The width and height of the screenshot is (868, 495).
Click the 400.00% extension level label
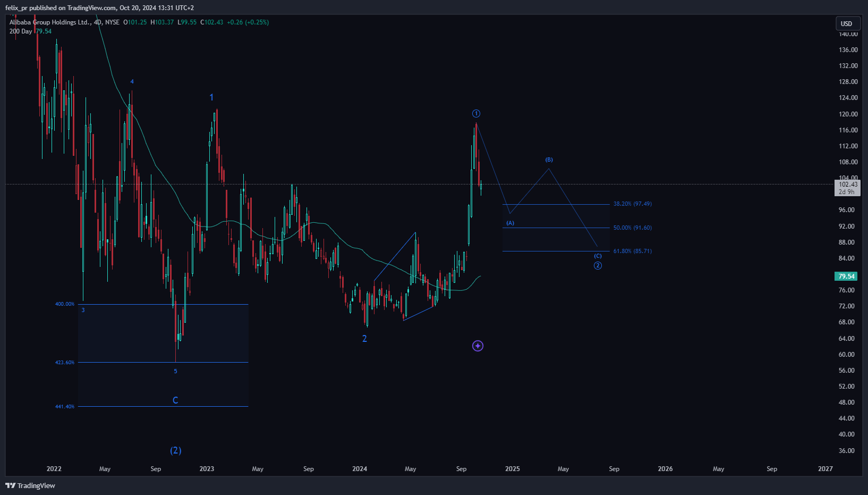click(65, 304)
